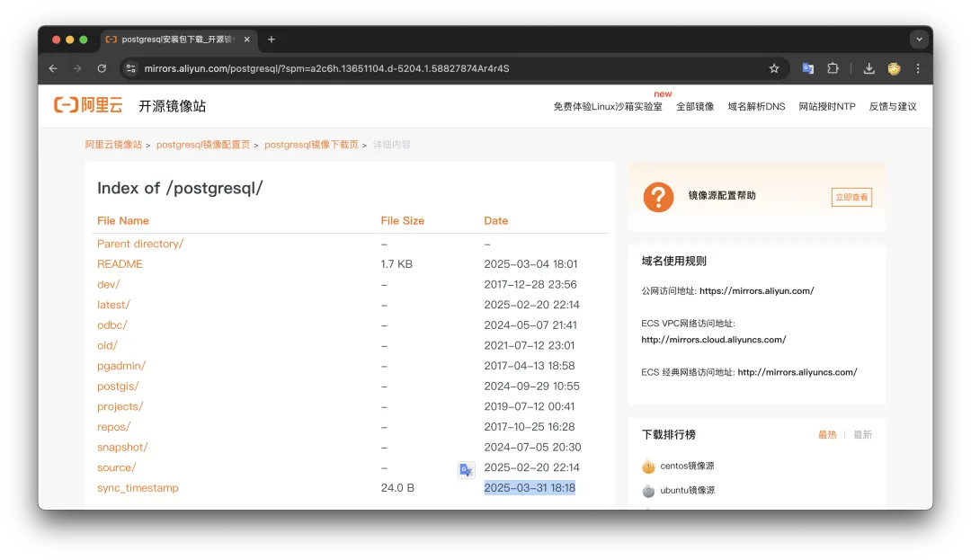Click the highlighted sync_timestamp date selection
Image resolution: width=971 pixels, height=560 pixels.
[x=530, y=487]
